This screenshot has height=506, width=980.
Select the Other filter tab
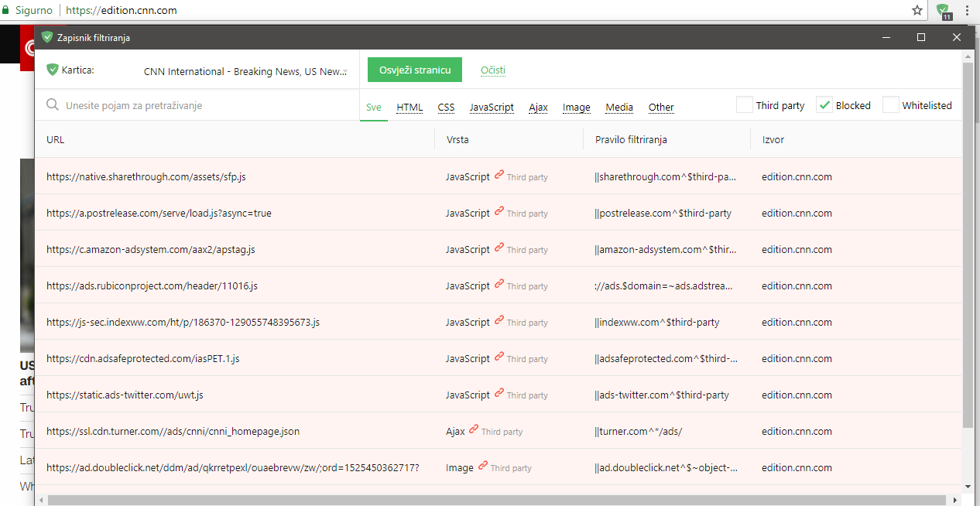pyautogui.click(x=661, y=108)
